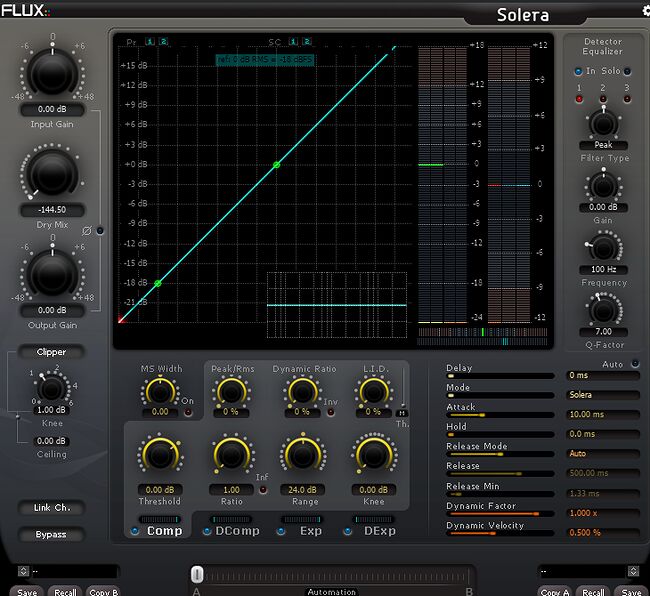The width and height of the screenshot is (650, 596).
Task: Toggle SC channel 1 indicator
Action: pyautogui.click(x=293, y=41)
